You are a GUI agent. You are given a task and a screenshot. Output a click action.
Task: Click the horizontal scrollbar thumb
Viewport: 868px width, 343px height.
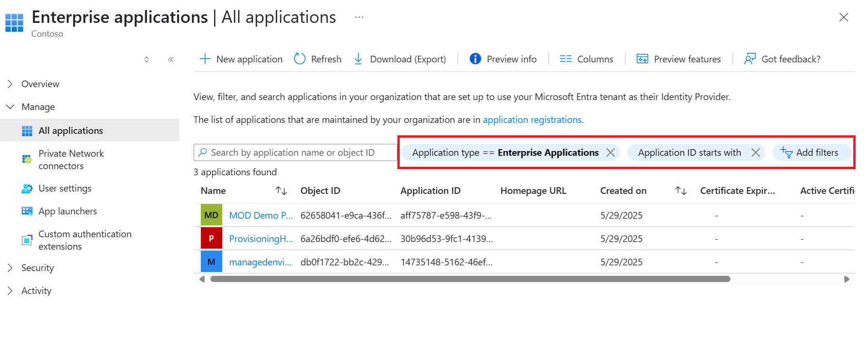click(x=470, y=279)
